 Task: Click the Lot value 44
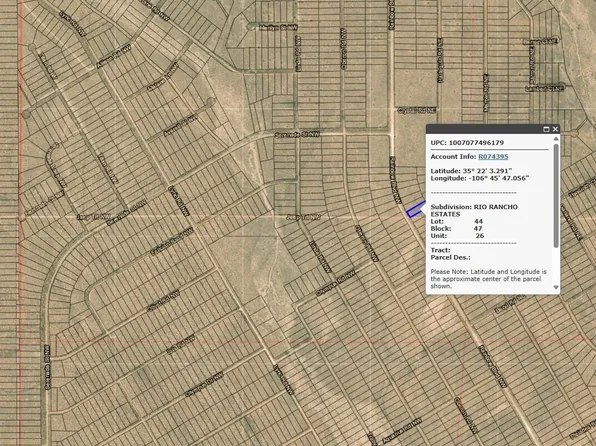pyautogui.click(x=478, y=221)
